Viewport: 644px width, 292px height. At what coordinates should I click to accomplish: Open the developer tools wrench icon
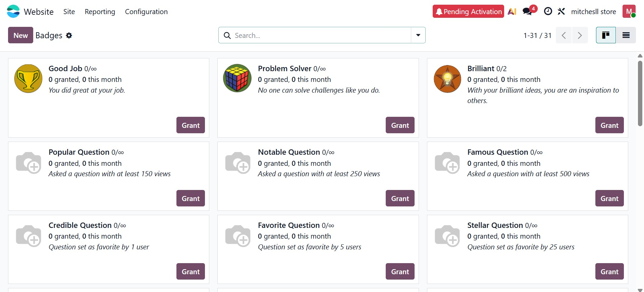[561, 11]
